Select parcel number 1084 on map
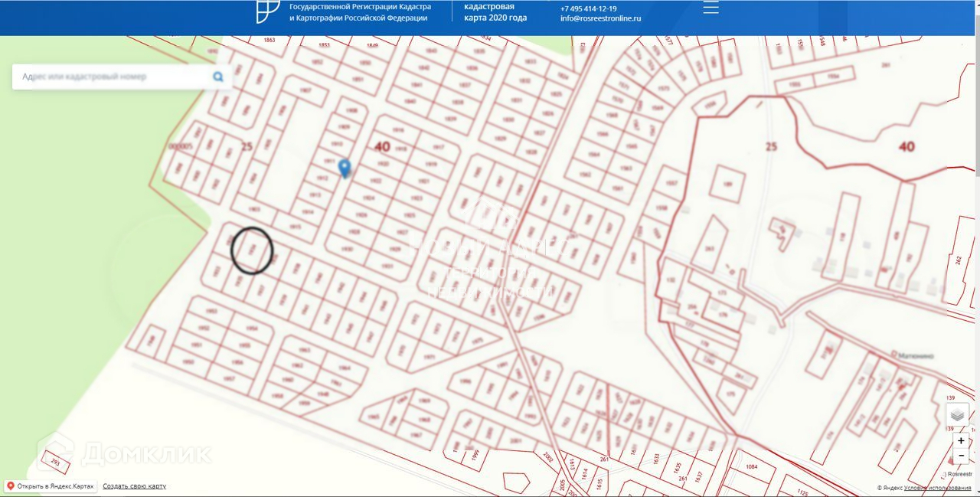This screenshot has height=497, width=980. click(x=751, y=466)
